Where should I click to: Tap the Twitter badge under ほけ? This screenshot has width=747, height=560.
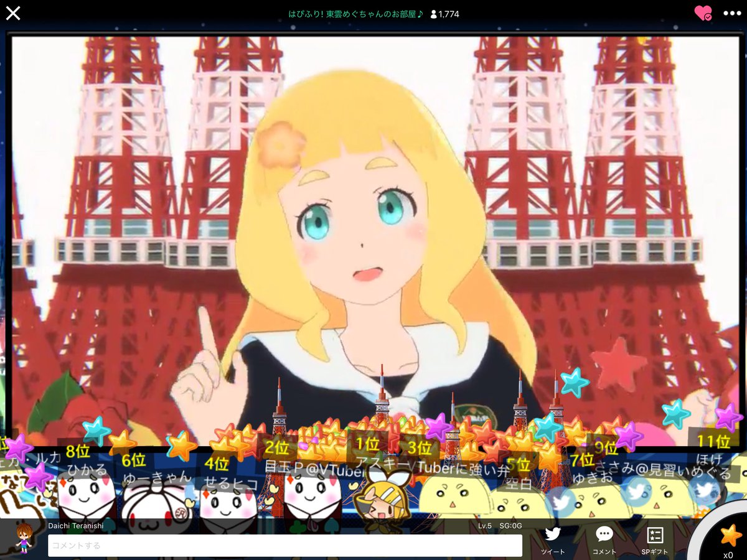(705, 489)
